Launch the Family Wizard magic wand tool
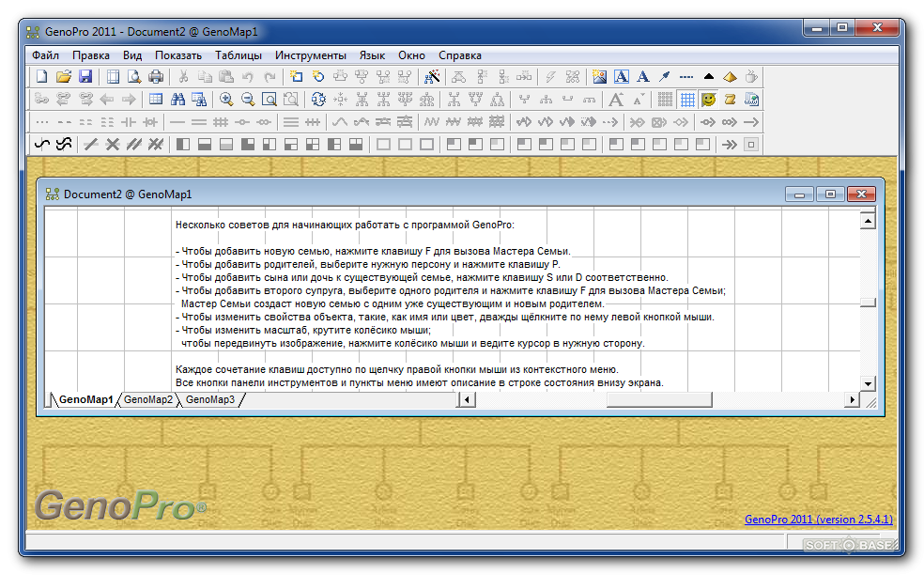Image resolution: width=924 pixels, height=575 pixels. [432, 77]
